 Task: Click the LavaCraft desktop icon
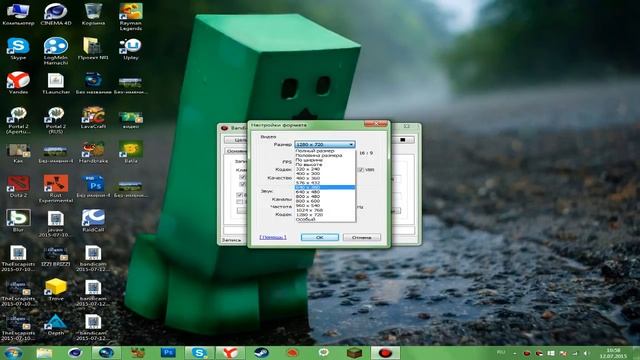[x=93, y=118]
